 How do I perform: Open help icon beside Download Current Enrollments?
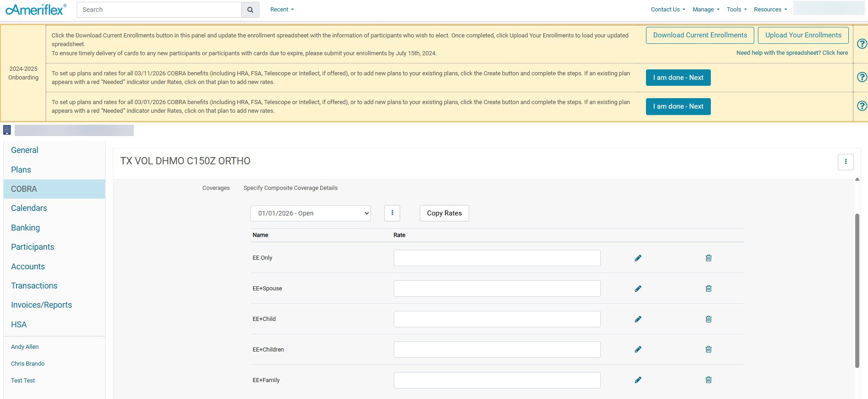[x=862, y=44]
